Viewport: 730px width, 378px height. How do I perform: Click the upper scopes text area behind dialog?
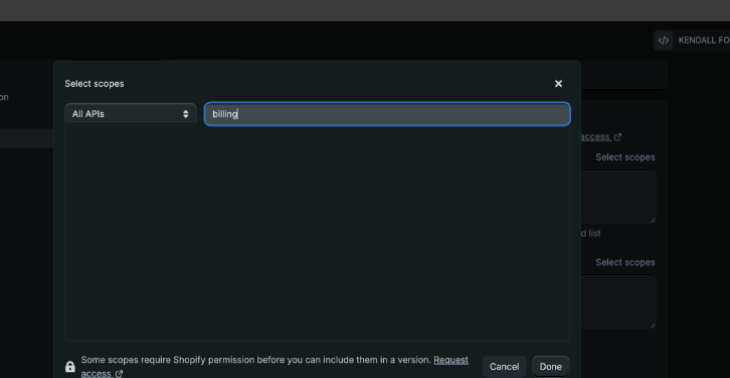[618, 196]
